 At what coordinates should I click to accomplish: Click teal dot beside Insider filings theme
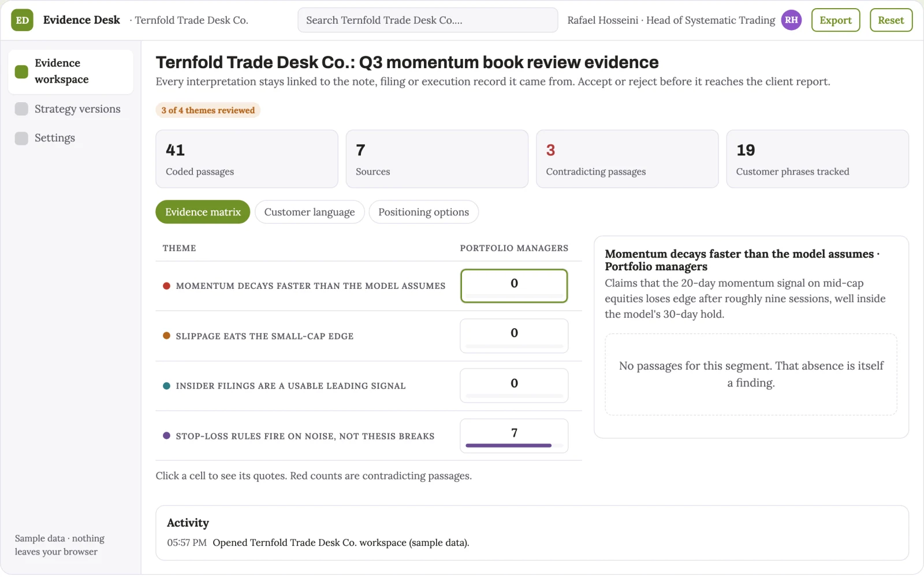click(166, 386)
